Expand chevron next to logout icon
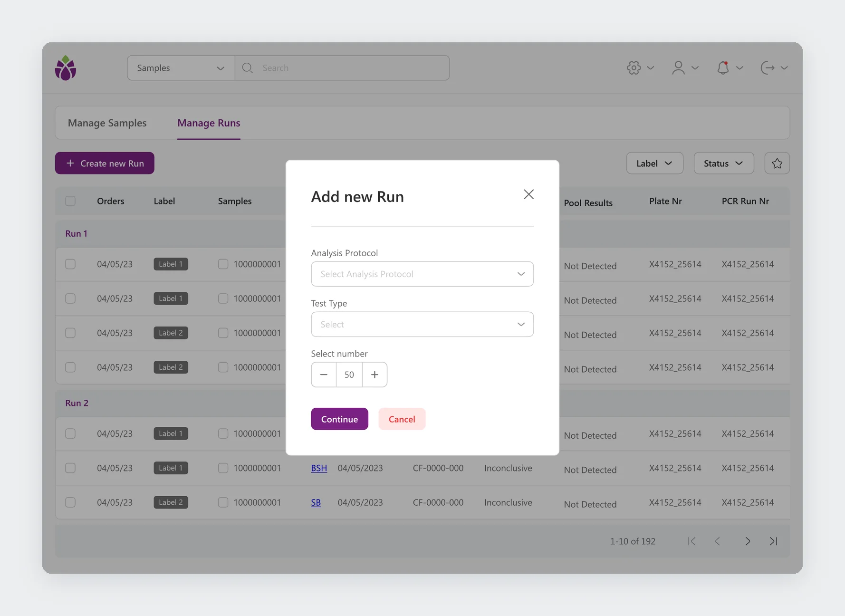845x616 pixels. (784, 68)
